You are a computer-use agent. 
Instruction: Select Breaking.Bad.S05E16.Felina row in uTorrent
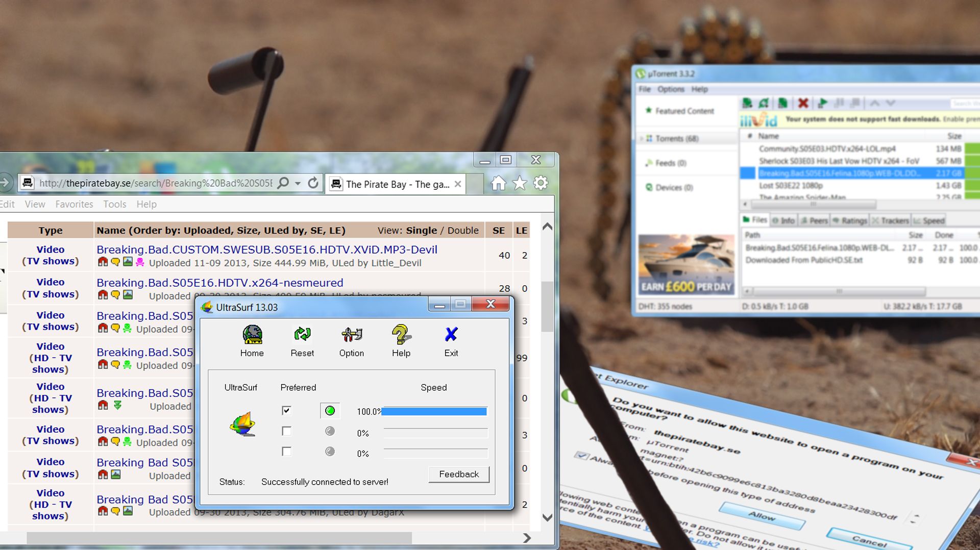pos(860,173)
